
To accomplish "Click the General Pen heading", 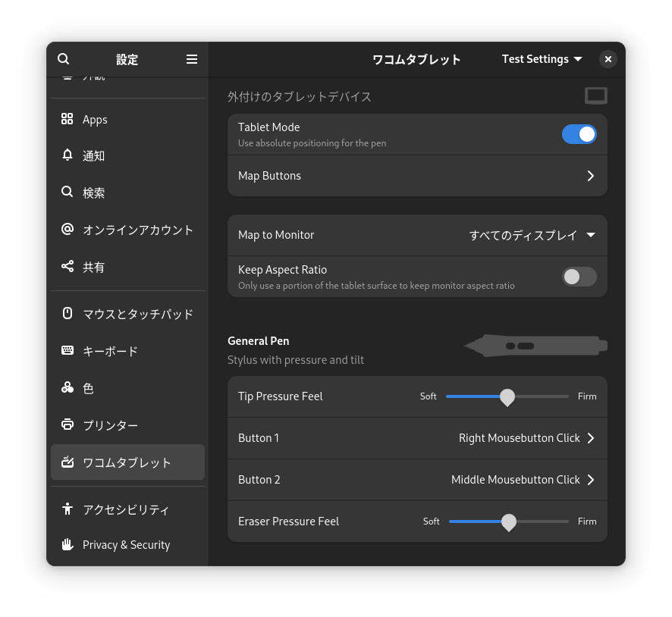I will (259, 341).
